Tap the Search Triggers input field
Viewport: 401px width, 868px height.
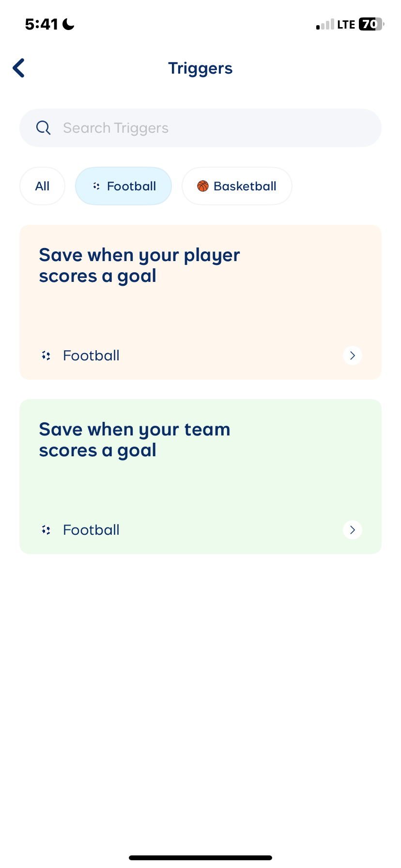[x=200, y=127]
